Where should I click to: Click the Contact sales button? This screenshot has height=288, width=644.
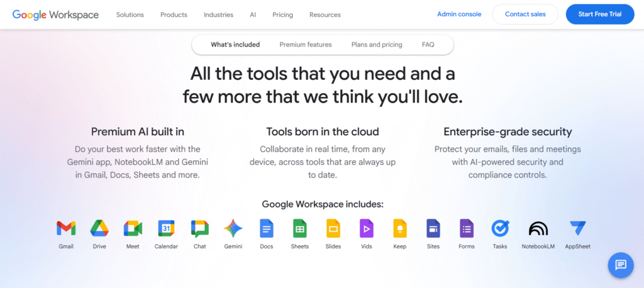pyautogui.click(x=525, y=14)
